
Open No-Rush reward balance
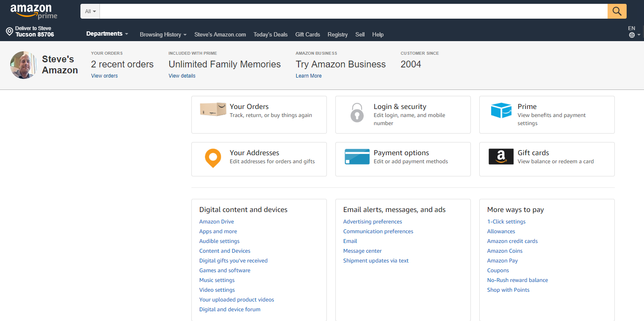pyautogui.click(x=518, y=280)
